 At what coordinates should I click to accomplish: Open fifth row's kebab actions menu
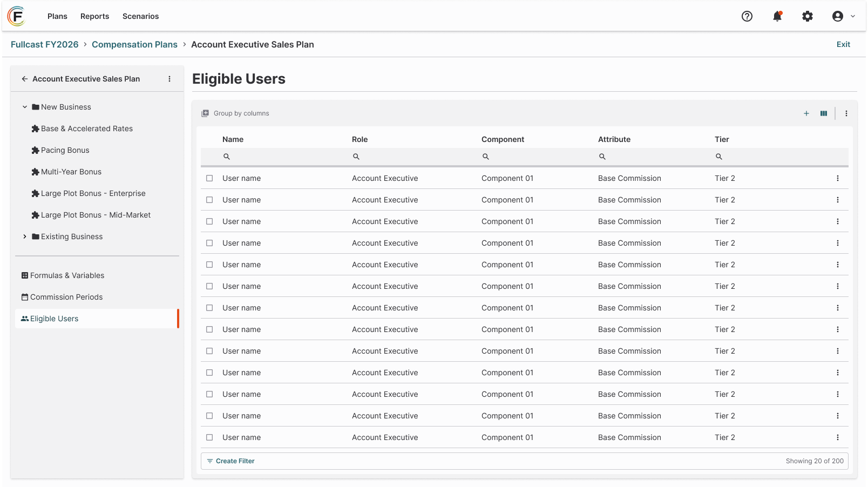[x=838, y=265]
